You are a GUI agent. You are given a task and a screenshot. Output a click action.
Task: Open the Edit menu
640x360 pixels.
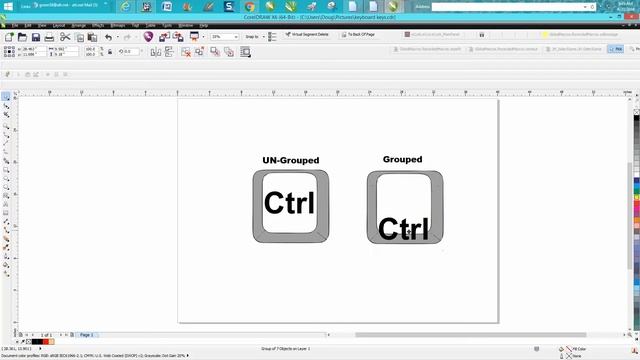pos(28,25)
